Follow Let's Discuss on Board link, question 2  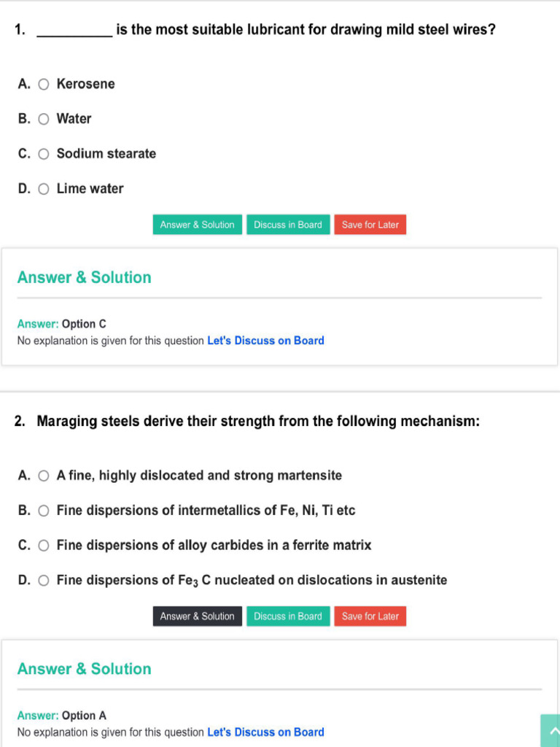[265, 732]
